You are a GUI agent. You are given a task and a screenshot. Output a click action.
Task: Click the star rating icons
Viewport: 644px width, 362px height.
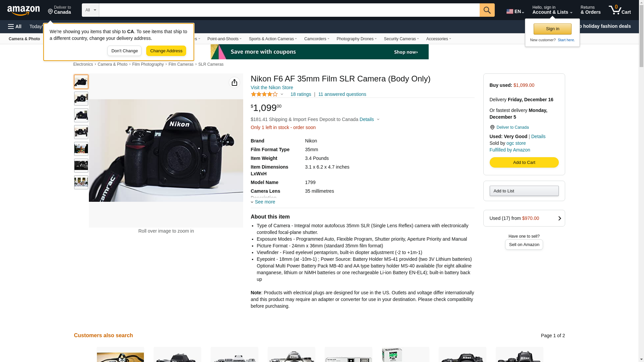pos(264,95)
